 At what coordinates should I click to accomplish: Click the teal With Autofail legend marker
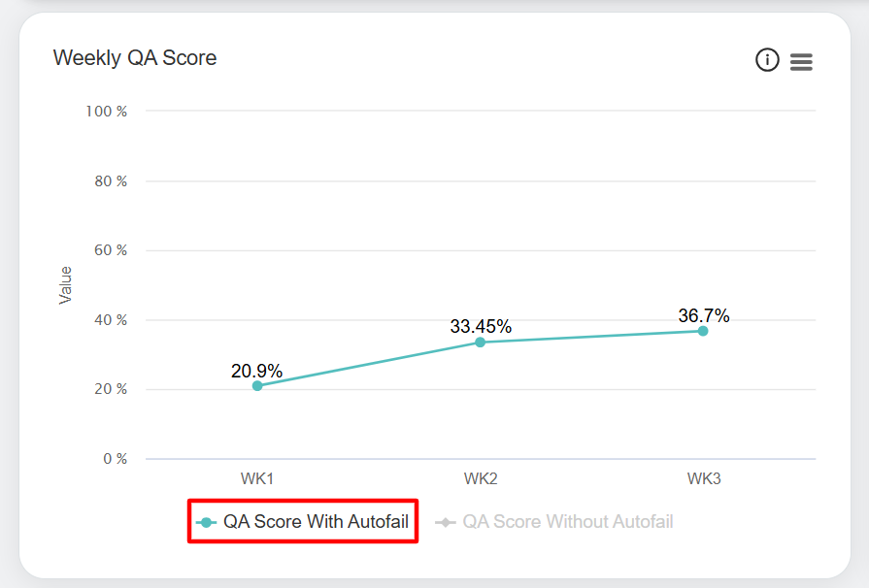[206, 522]
